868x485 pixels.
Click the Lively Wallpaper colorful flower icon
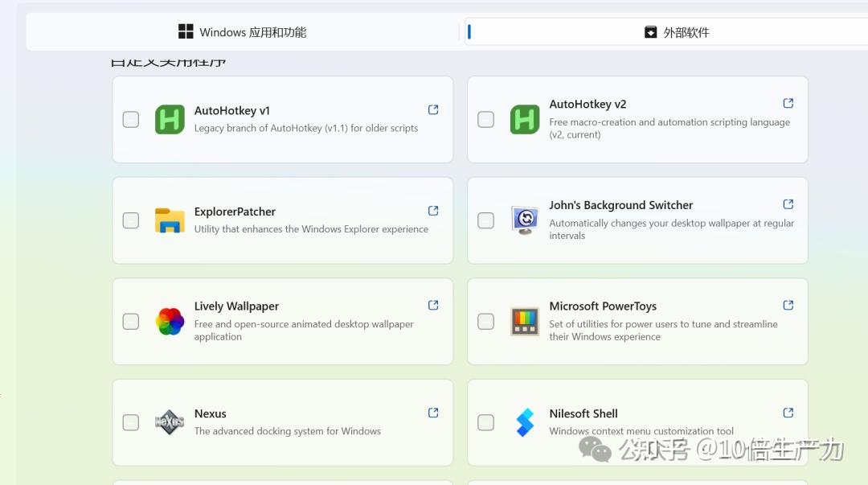coord(170,322)
